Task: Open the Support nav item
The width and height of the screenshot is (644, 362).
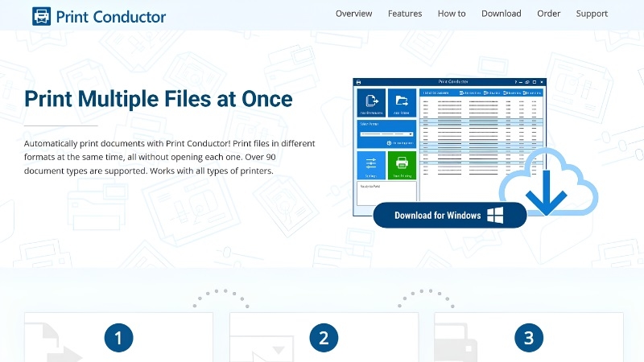Action: (592, 14)
